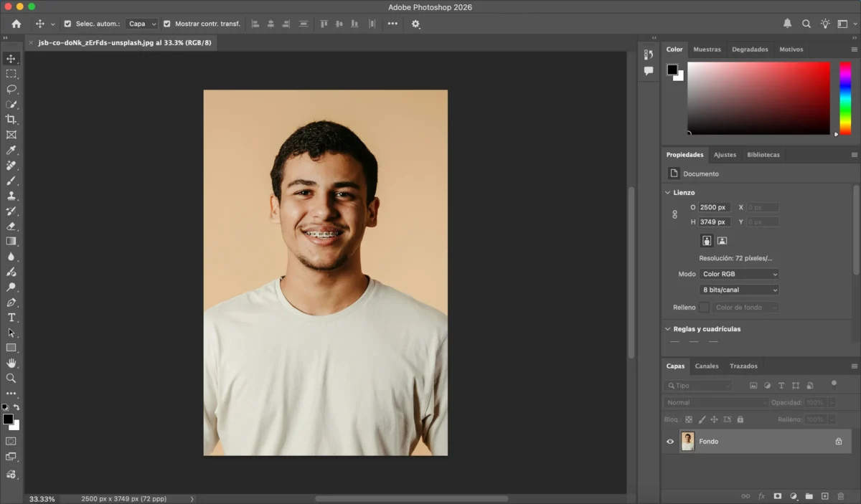
Task: Activate the Zoom tool in toolbar
Action: coord(11,378)
